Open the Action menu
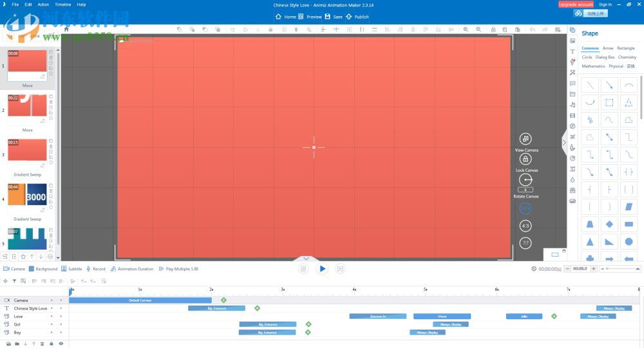644x348 pixels. pos(43,5)
